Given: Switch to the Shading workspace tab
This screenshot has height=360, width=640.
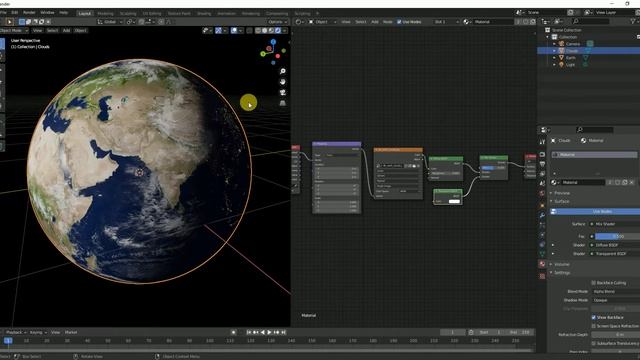Looking at the screenshot, I should pyautogui.click(x=204, y=13).
